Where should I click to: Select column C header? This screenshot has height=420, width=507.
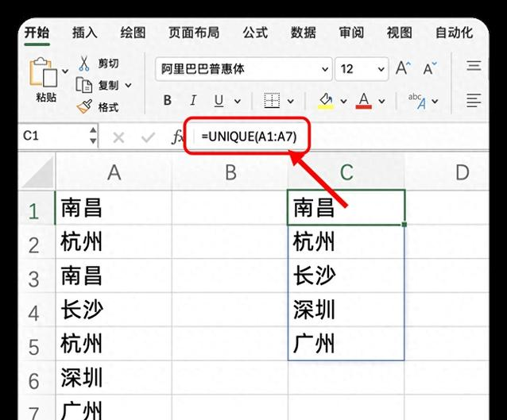(346, 172)
